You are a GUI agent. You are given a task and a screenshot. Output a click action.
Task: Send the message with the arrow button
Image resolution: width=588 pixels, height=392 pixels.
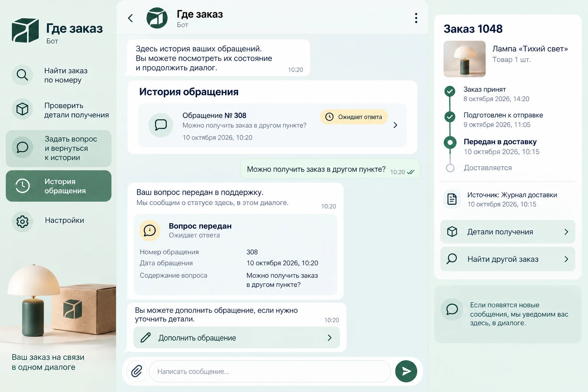coord(406,371)
